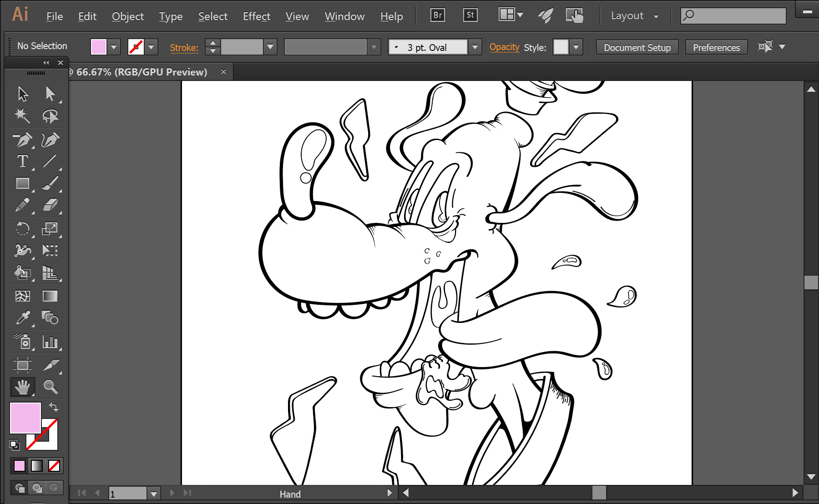
Task: Select the Zoom tool
Action: pos(50,387)
